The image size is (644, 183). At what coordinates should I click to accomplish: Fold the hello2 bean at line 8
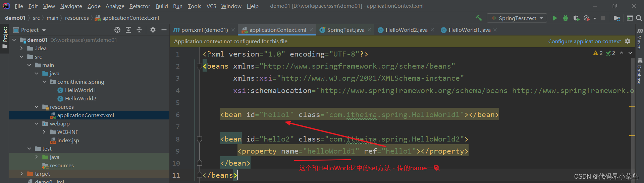[199, 139]
